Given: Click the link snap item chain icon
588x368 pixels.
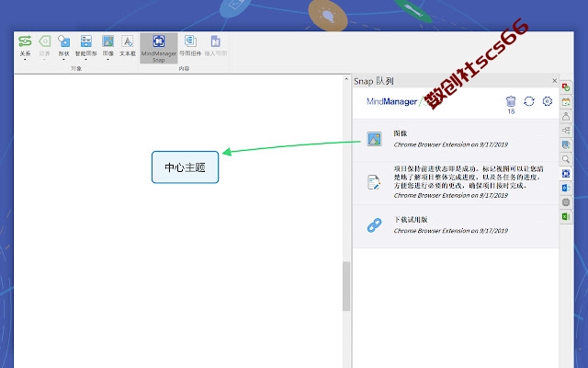Looking at the screenshot, I should [x=374, y=225].
